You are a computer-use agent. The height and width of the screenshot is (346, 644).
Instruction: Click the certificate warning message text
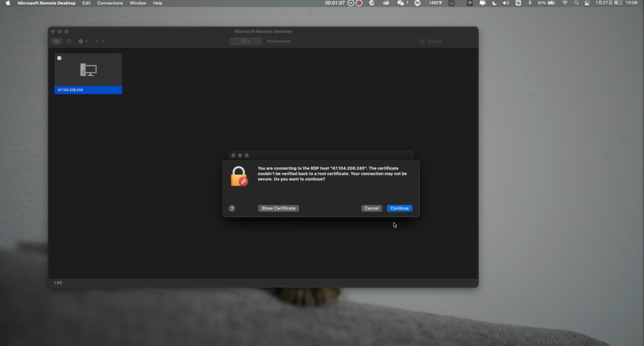tap(332, 174)
